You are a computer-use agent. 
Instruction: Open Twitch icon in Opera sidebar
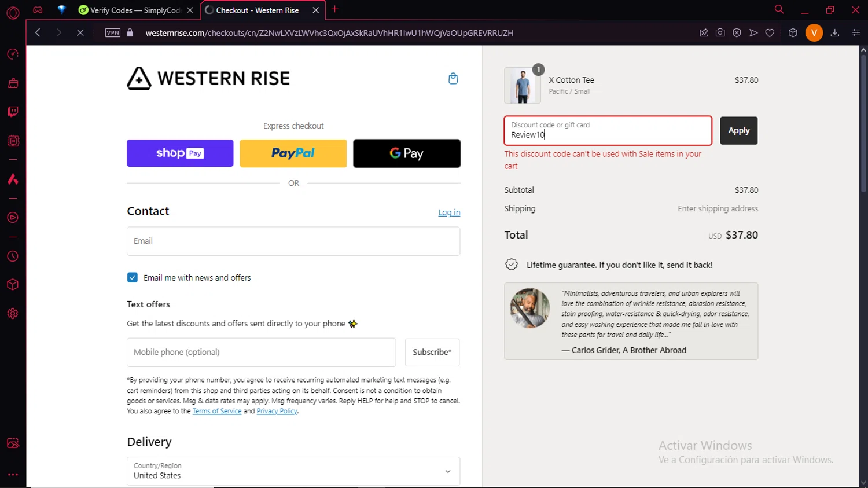click(13, 112)
